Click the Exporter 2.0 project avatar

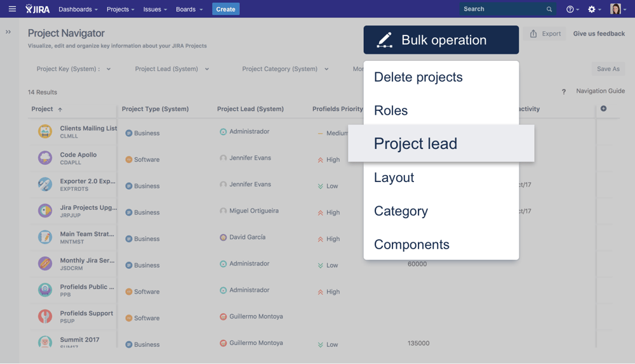[x=45, y=184]
